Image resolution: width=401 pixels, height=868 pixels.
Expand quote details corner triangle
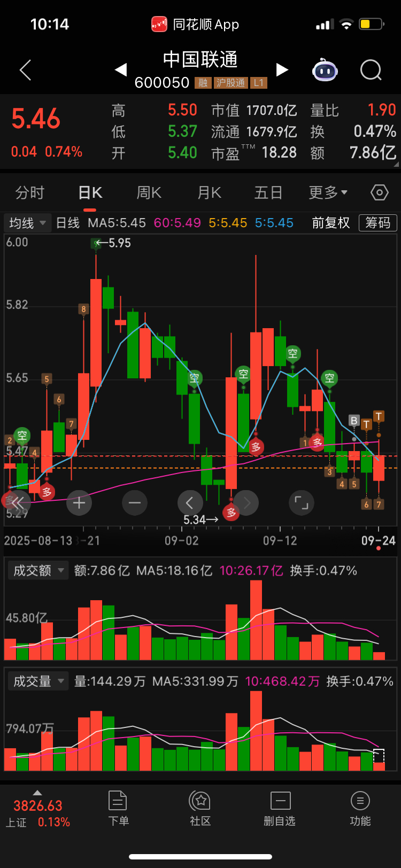396,165
